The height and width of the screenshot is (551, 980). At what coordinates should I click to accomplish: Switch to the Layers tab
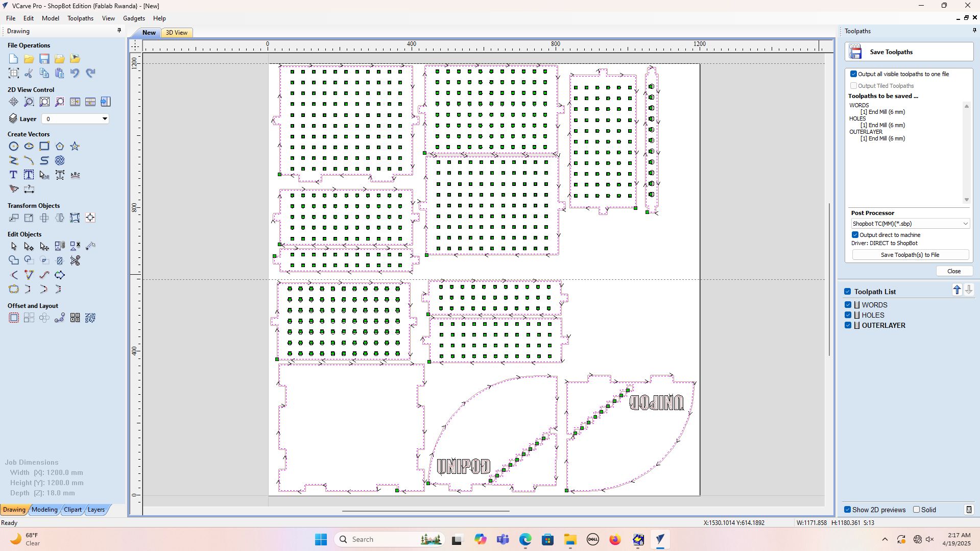[x=96, y=510]
